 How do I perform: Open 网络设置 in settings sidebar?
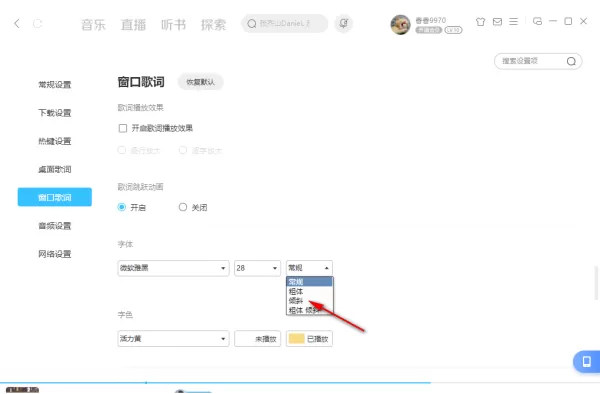(x=55, y=254)
